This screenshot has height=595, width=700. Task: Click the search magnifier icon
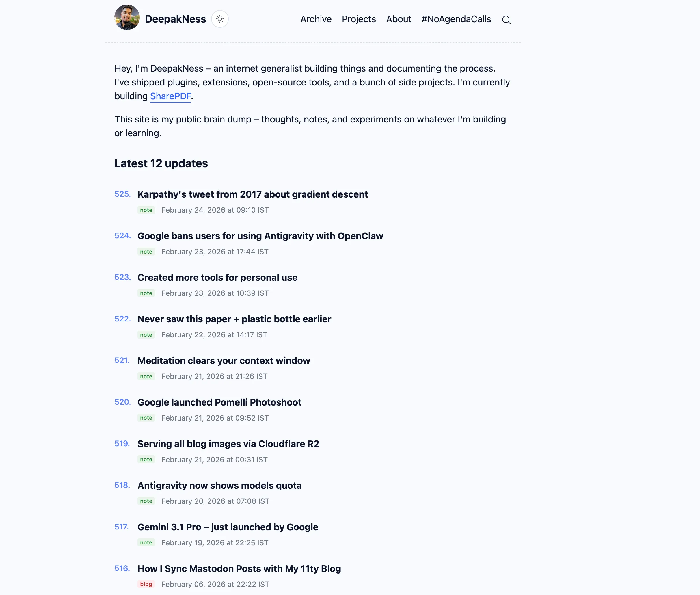pyautogui.click(x=506, y=20)
